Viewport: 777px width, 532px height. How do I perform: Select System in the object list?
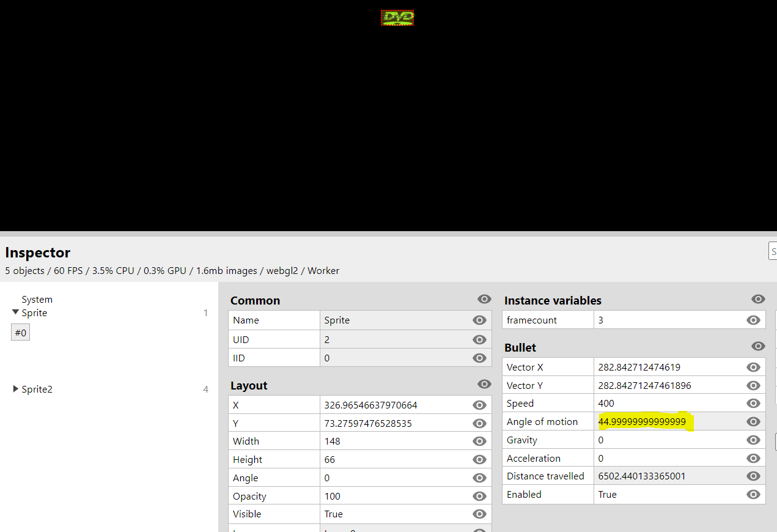[37, 300]
